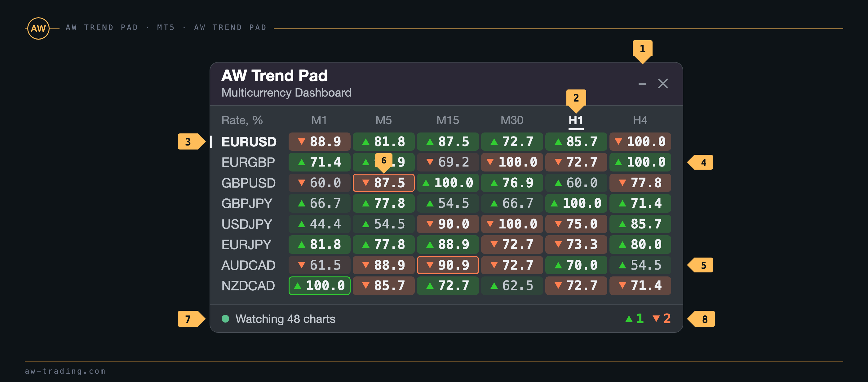The image size is (868, 382).
Task: Click the green status dot by Watching
Action: 225,319
